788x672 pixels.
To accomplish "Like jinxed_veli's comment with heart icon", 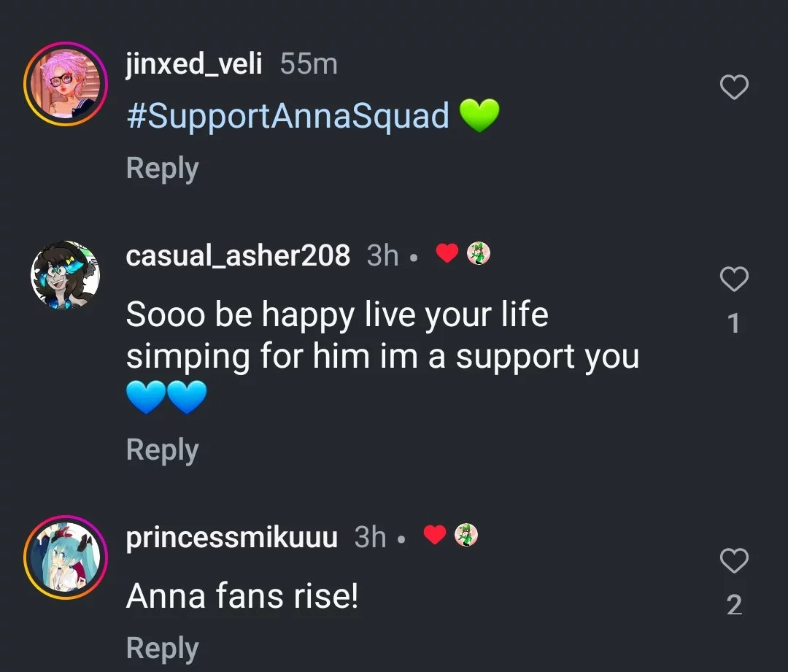I will (x=734, y=87).
